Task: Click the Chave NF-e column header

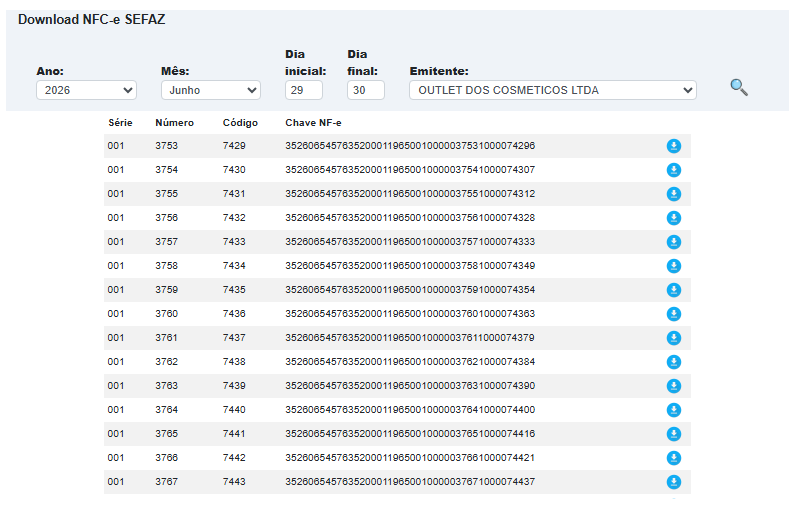Action: pos(313,123)
